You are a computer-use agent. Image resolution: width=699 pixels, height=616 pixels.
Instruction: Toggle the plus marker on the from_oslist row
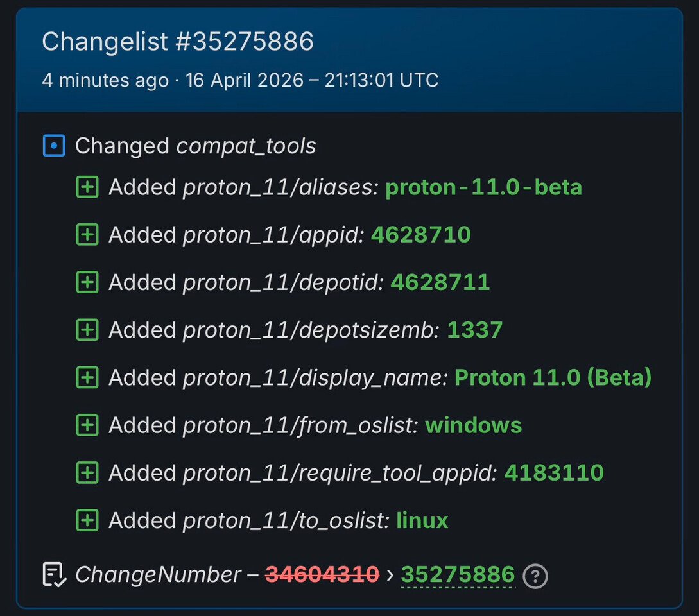(87, 425)
